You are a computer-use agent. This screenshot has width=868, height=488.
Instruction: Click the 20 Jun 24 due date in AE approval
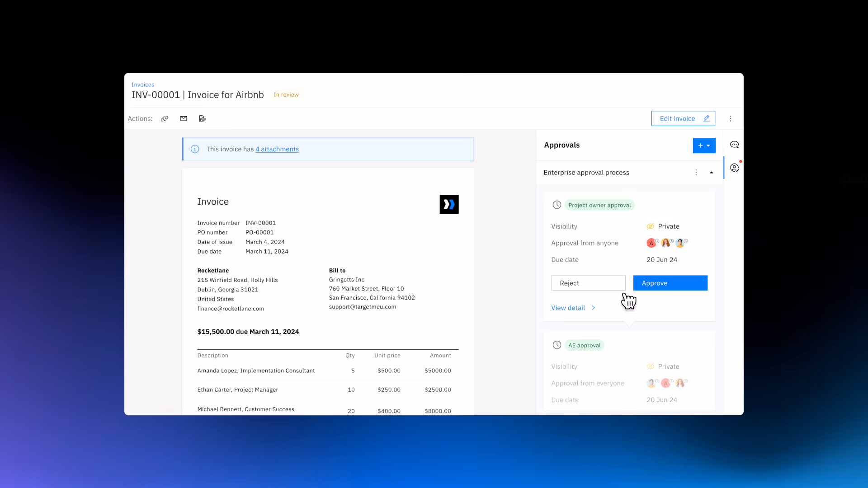pos(662,400)
